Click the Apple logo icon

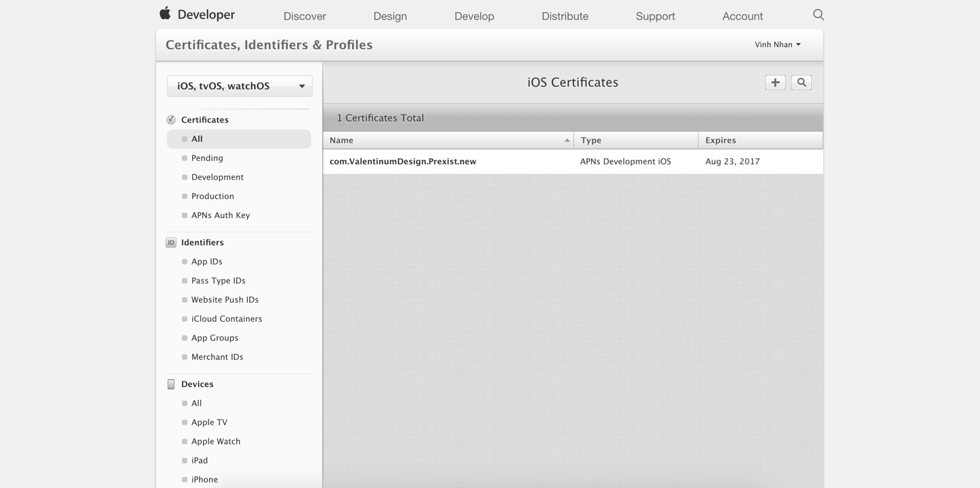(165, 14)
